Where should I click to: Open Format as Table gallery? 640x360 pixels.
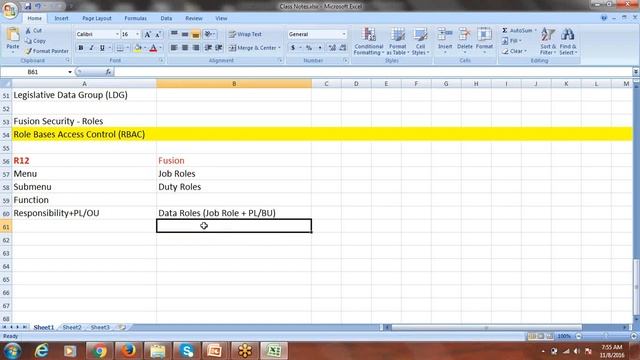pos(398,41)
